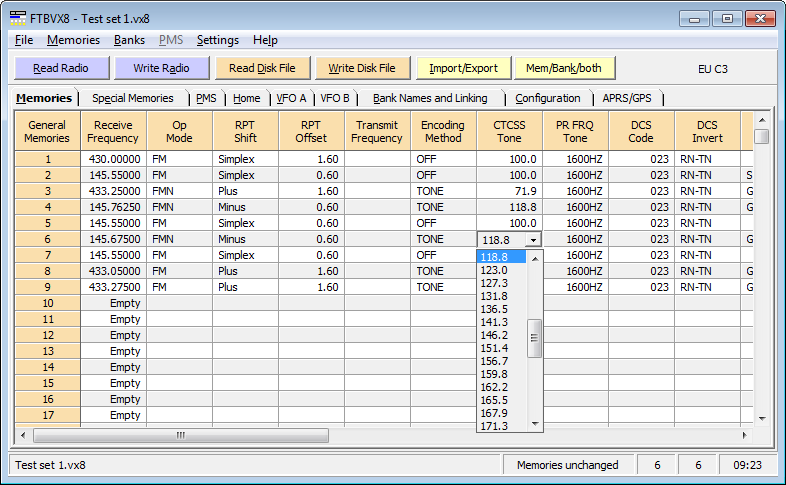Viewport: 786px width, 485px height.
Task: Select 159.8 in the tone dropdown list
Action: [x=501, y=374]
